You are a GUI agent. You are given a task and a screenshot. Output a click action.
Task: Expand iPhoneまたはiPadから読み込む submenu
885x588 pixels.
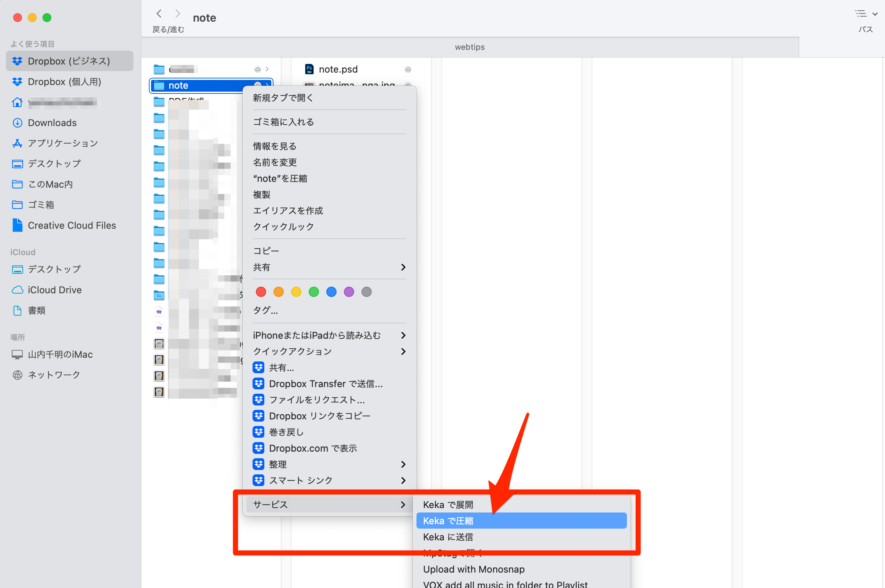coord(329,335)
